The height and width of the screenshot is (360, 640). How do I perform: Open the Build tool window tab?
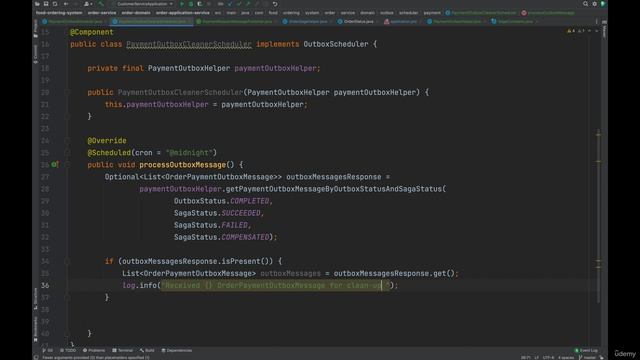click(x=147, y=350)
